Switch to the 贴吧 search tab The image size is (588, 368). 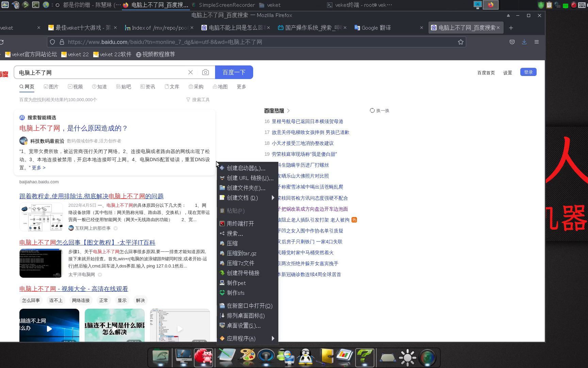[x=124, y=87]
